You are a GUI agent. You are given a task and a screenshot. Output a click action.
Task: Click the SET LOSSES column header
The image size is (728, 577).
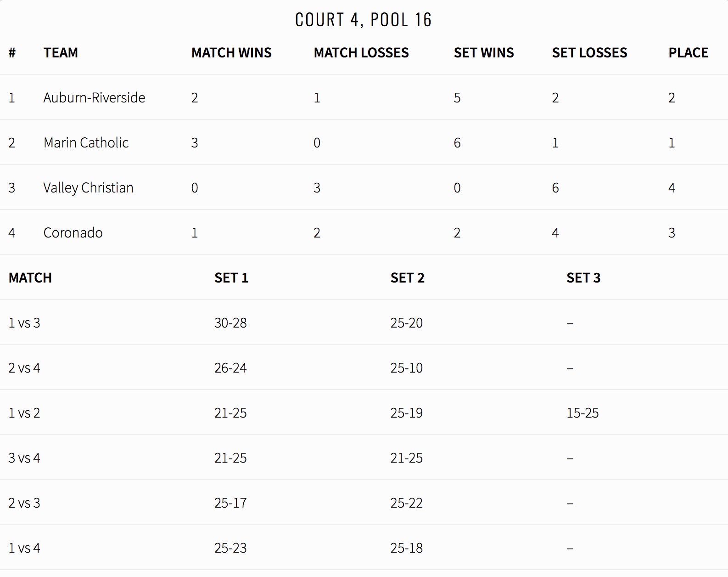[x=589, y=53]
